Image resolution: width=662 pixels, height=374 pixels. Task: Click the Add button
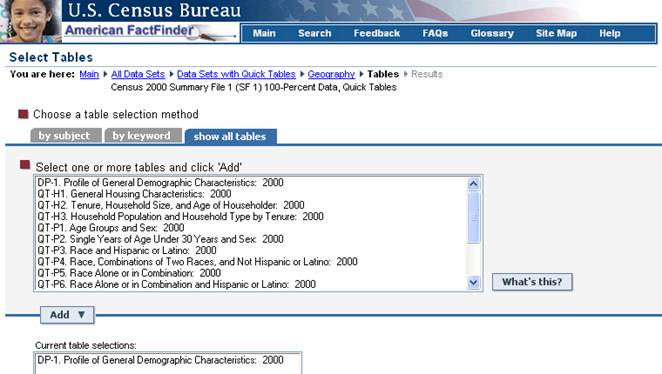point(67,315)
